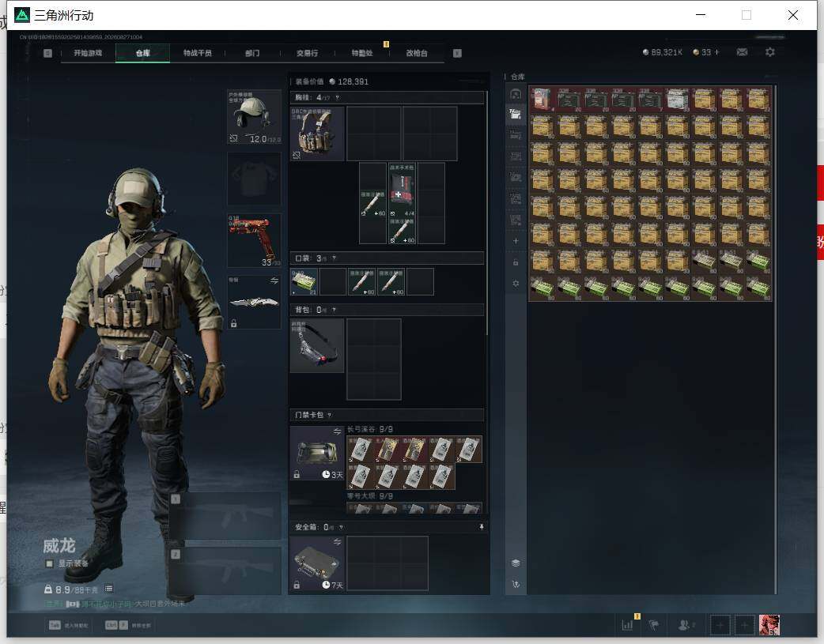The image size is (824, 644).
Task: Select the first red item in warehouse grid
Action: [x=542, y=100]
